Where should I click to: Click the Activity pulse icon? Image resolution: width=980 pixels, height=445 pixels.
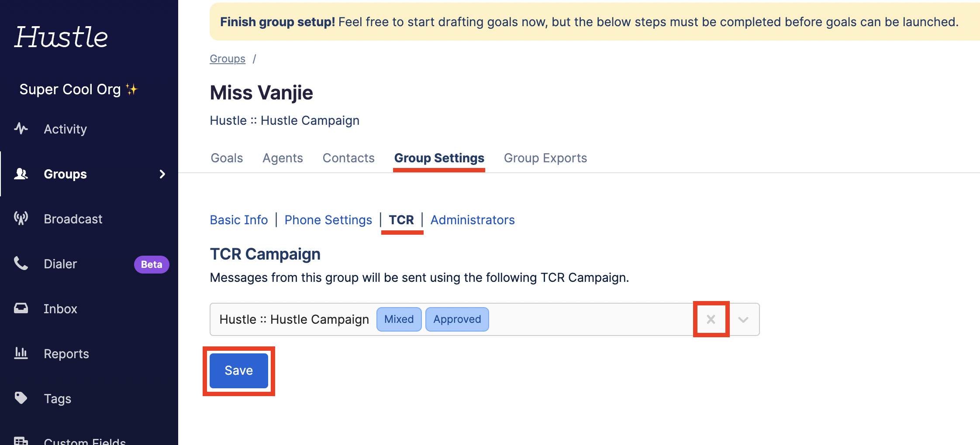tap(21, 129)
